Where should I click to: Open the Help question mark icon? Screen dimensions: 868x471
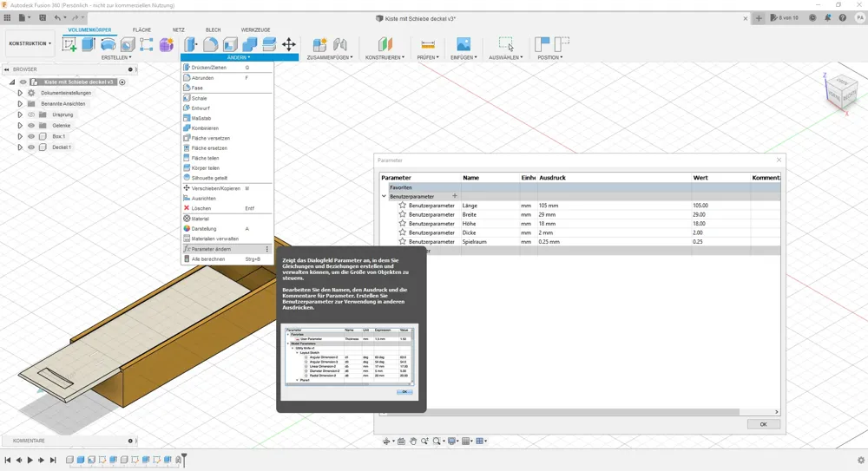click(843, 17)
